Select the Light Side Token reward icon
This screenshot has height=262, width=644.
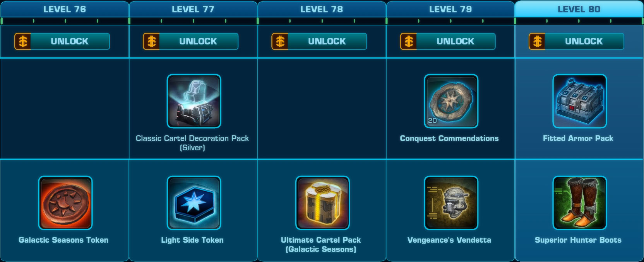[194, 203]
